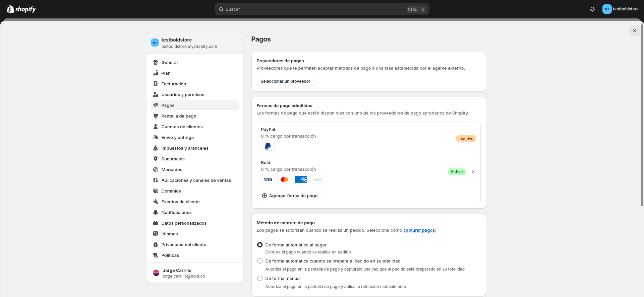Click the notifications bell icon

pyautogui.click(x=592, y=9)
